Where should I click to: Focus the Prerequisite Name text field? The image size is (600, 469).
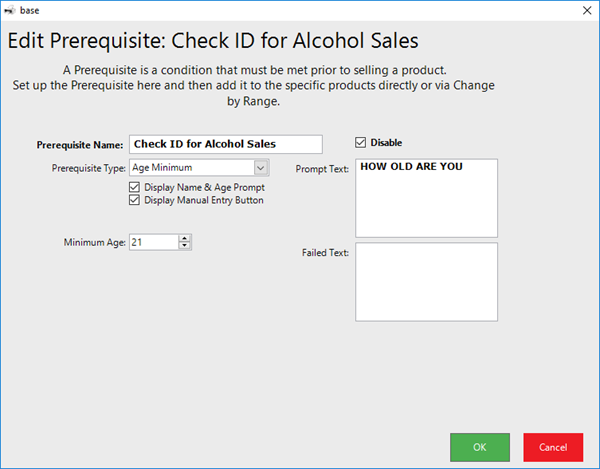(225, 144)
